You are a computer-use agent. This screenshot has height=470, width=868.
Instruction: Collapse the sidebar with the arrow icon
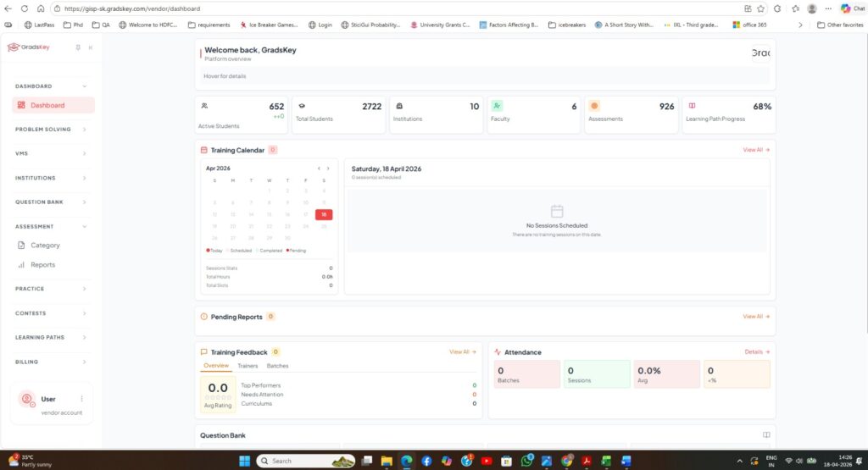point(90,47)
